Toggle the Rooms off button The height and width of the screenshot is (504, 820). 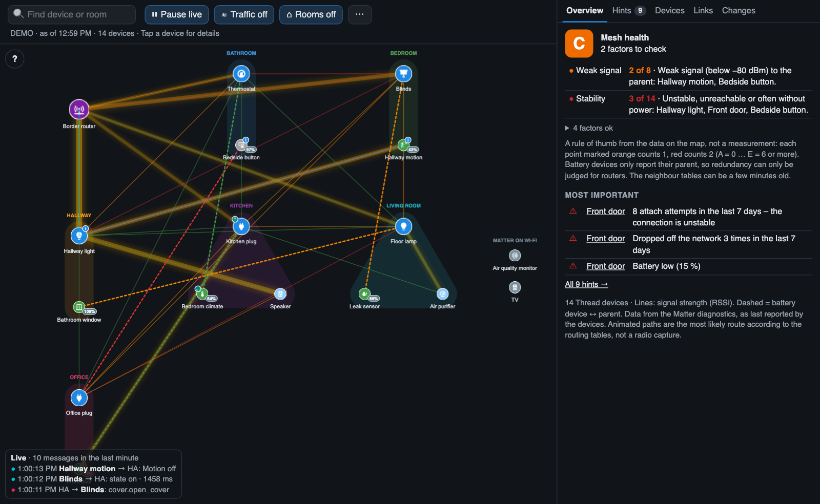pyautogui.click(x=311, y=15)
